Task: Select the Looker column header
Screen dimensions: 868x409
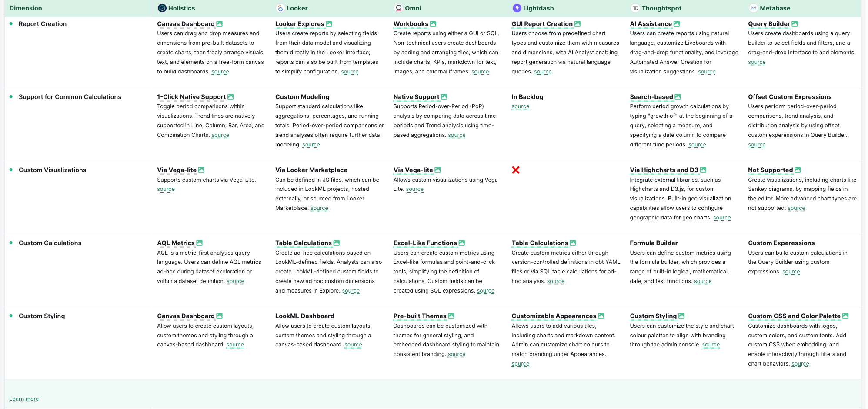Action: (x=297, y=8)
